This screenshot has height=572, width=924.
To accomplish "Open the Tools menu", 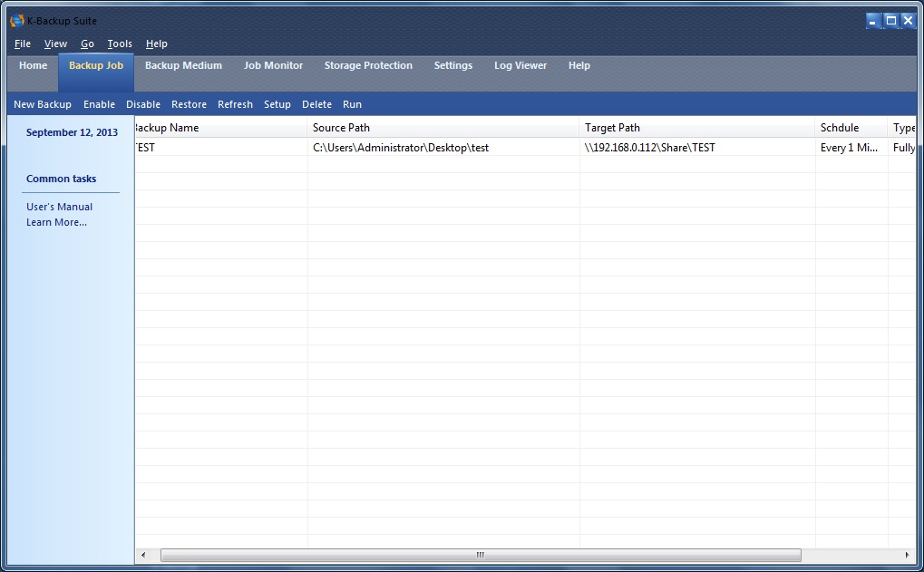I will pyautogui.click(x=120, y=44).
